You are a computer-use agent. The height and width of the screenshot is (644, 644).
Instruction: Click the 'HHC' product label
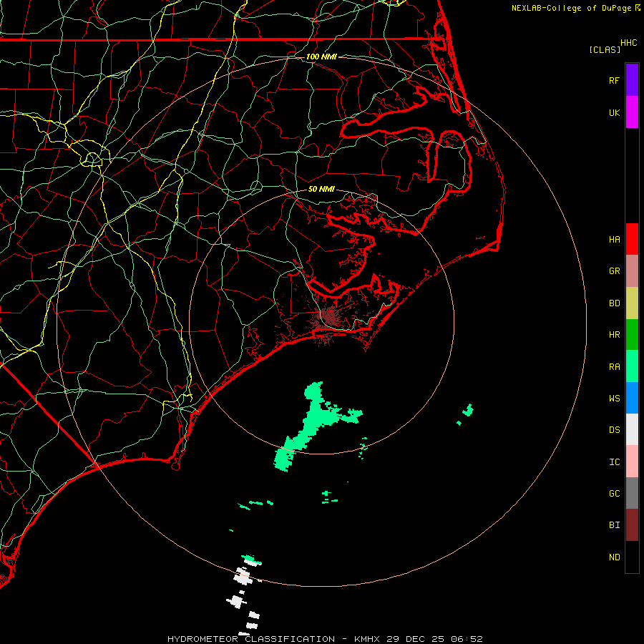click(x=628, y=43)
